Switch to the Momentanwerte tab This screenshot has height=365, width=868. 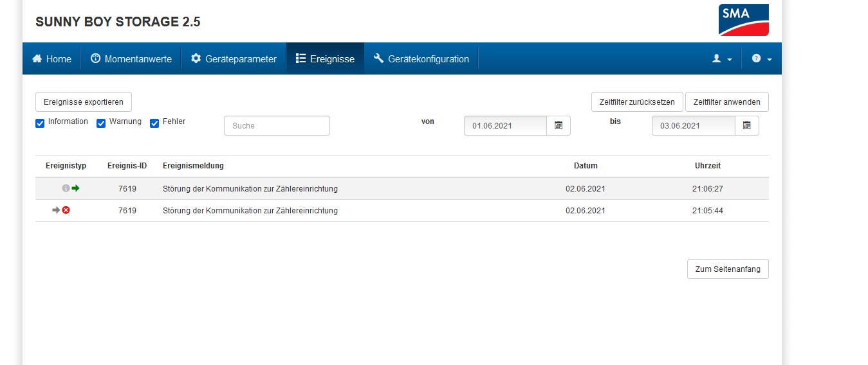pyautogui.click(x=131, y=58)
